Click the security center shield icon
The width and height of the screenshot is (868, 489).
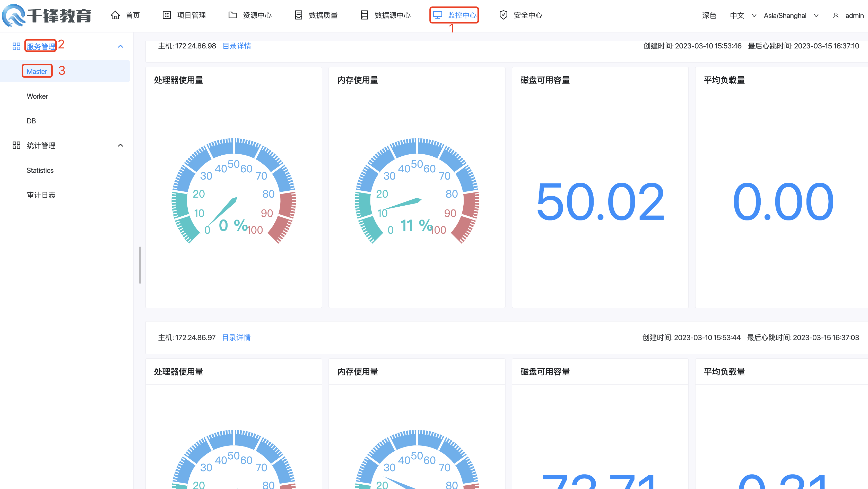[x=503, y=15]
